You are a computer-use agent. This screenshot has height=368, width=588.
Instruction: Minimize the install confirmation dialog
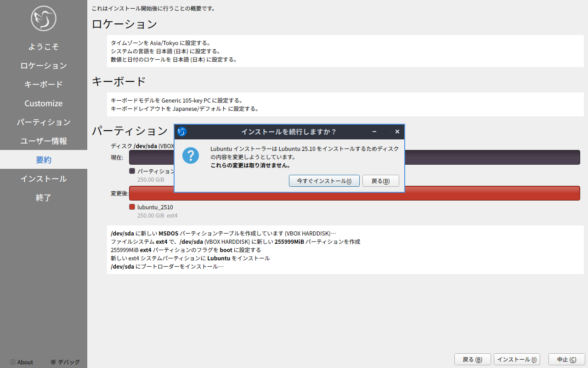pyautogui.click(x=374, y=132)
